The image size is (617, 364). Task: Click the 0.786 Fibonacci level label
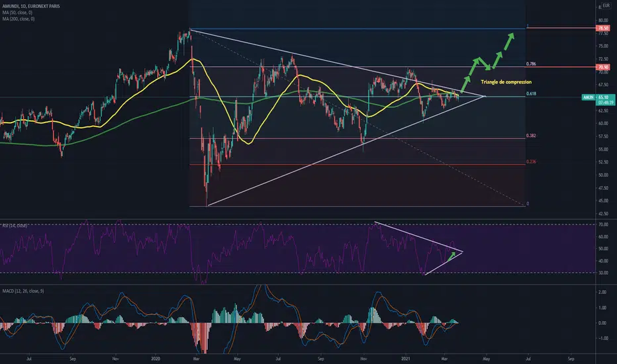point(531,64)
